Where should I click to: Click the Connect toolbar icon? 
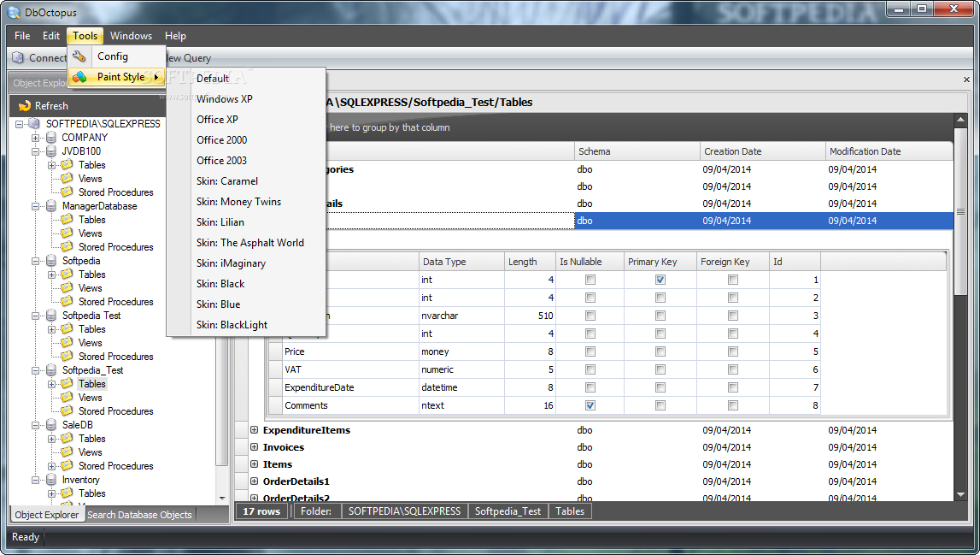click(x=18, y=57)
